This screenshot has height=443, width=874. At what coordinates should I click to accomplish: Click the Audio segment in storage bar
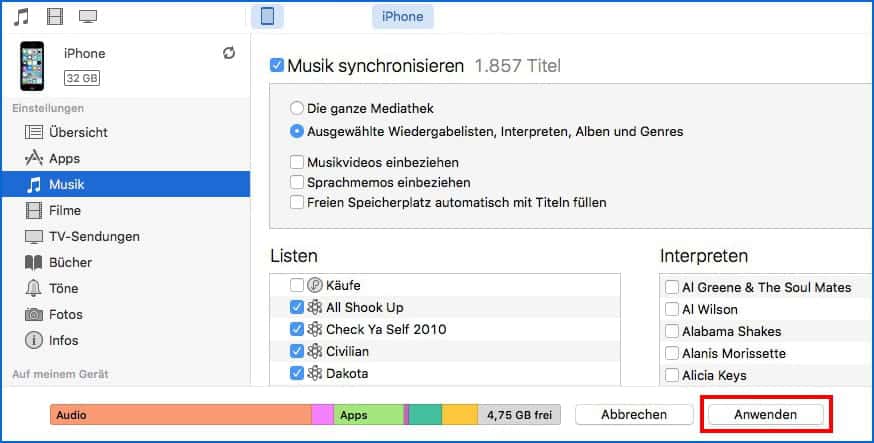click(x=180, y=414)
